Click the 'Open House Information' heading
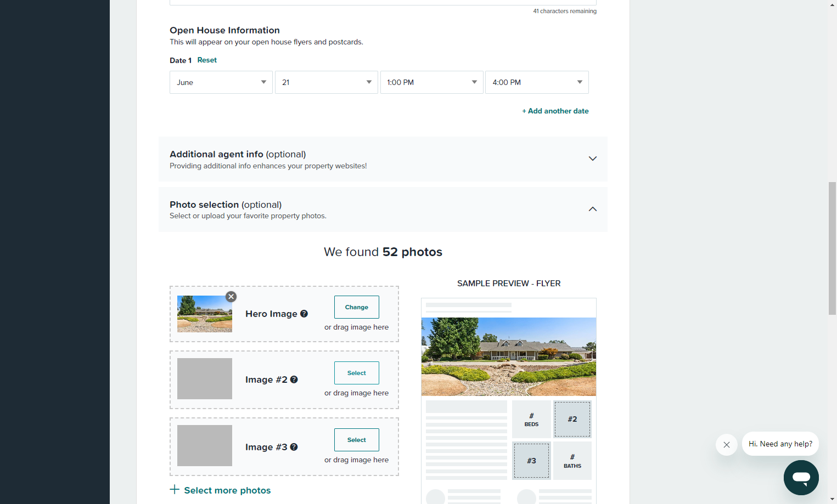Screen dimensions: 837x504 coord(224,30)
